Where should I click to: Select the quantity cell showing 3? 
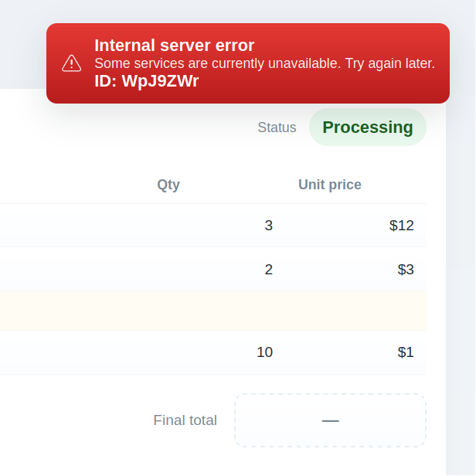point(268,226)
